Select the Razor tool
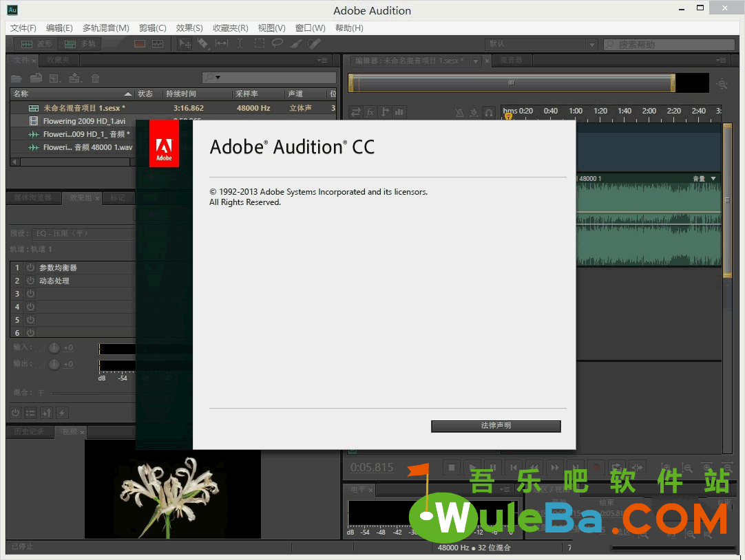 (203, 43)
